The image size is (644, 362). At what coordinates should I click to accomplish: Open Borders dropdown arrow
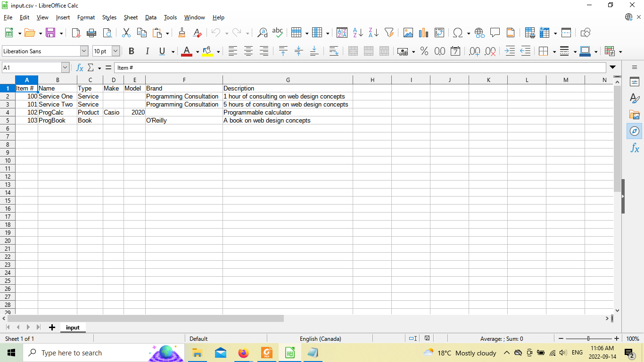tap(554, 51)
